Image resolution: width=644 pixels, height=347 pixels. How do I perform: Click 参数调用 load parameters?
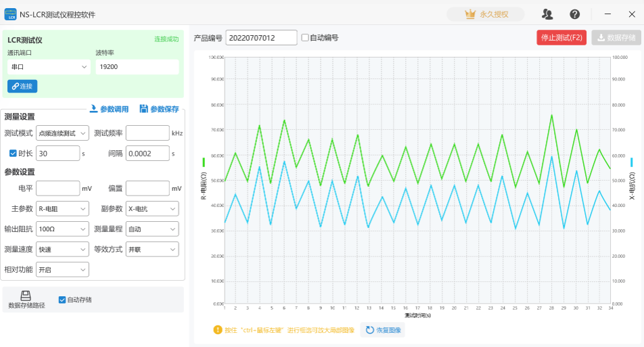click(x=110, y=109)
